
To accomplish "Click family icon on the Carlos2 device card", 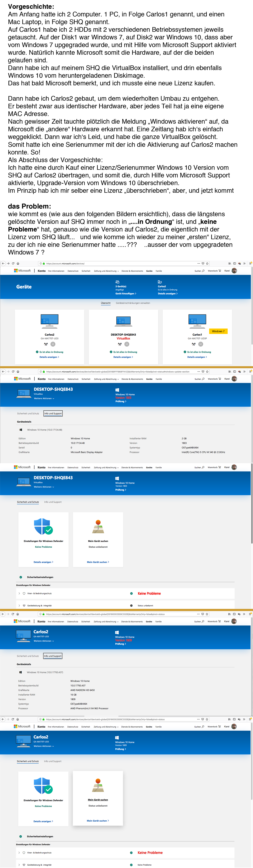I will (x=46, y=344).
